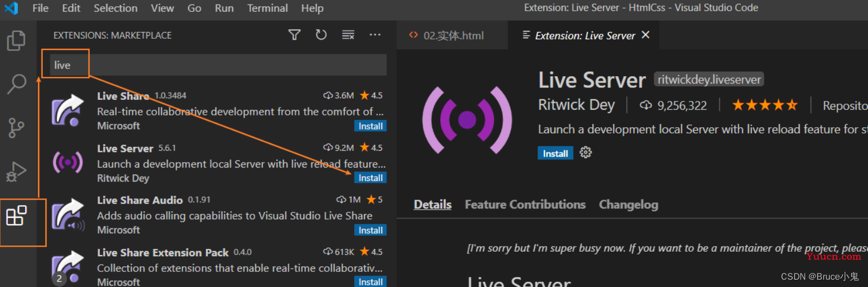Open the Run menu
The height and width of the screenshot is (287, 868).
click(x=224, y=8)
